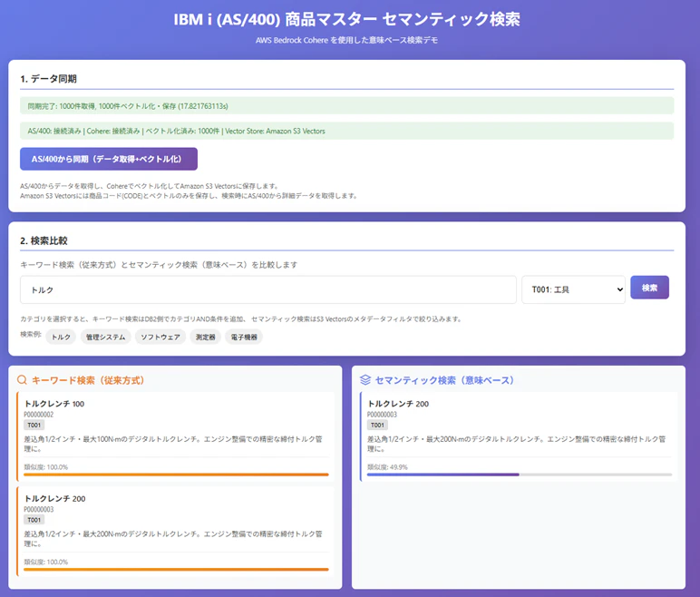The image size is (700, 597).
Task: Click the layers icon beside セマンティック検索 heading
Action: tap(365, 380)
